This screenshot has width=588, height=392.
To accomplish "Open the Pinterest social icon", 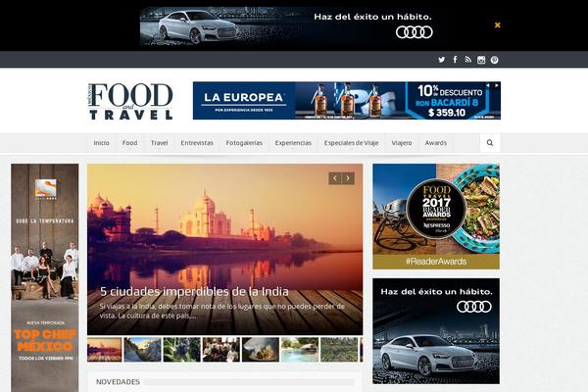I will tap(494, 60).
